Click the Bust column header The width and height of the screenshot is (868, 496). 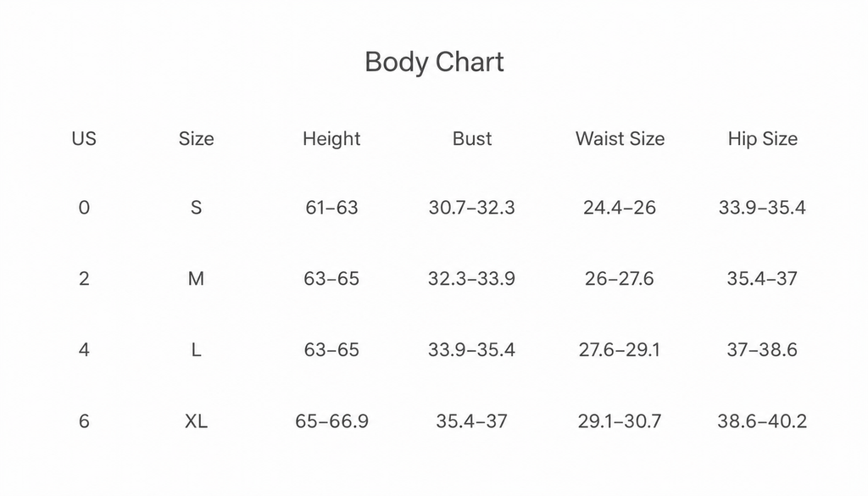(471, 138)
